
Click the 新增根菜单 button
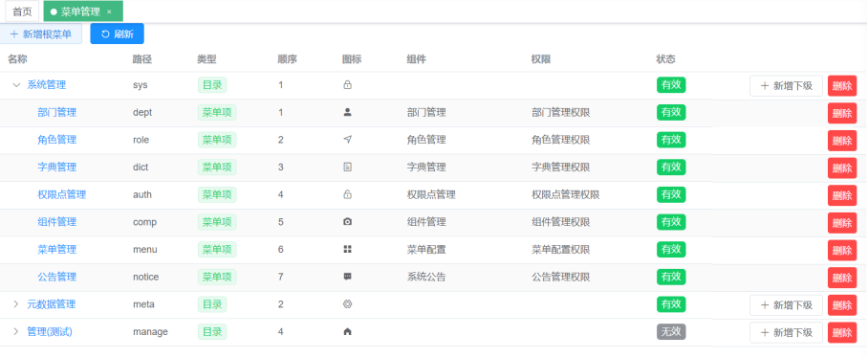point(40,34)
